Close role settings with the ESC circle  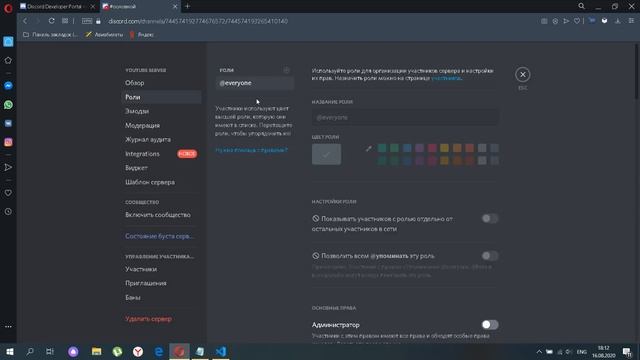[522, 75]
